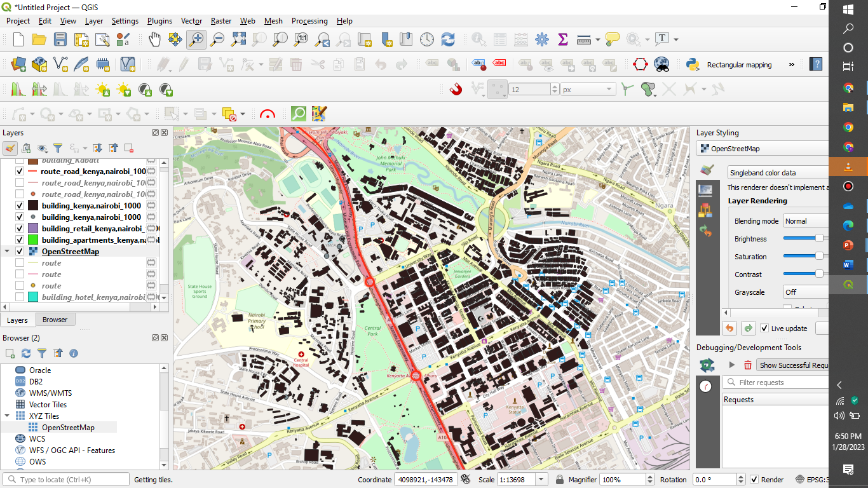This screenshot has width=868, height=488.
Task: Click inside the Filter requests field
Action: pyautogui.click(x=775, y=382)
